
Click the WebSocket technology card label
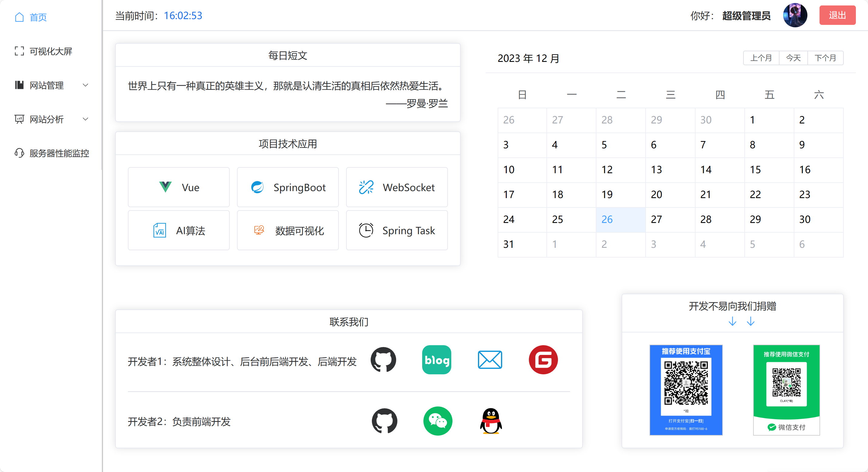coord(409,187)
